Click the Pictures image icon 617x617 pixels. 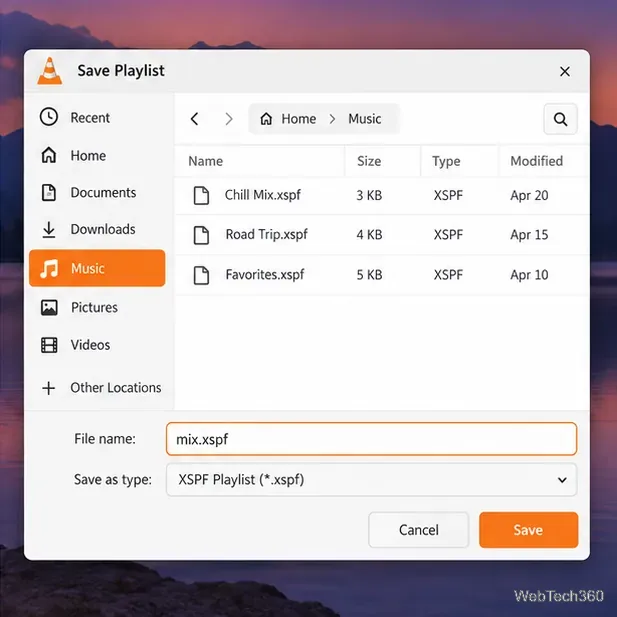[x=49, y=307]
